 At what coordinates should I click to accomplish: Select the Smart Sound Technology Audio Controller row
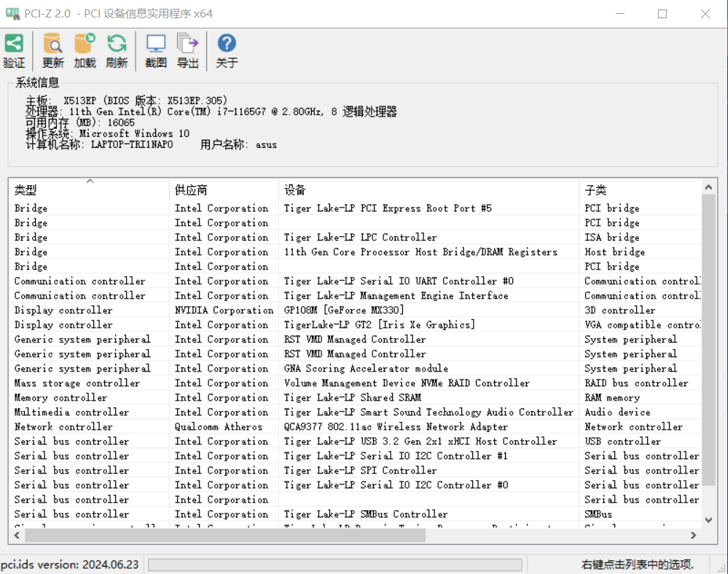click(355, 412)
